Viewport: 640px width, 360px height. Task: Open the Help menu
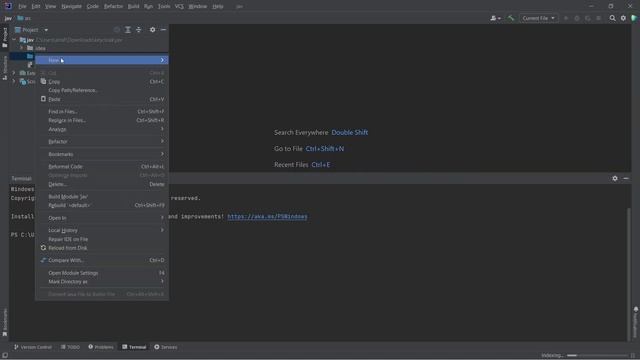point(218,6)
